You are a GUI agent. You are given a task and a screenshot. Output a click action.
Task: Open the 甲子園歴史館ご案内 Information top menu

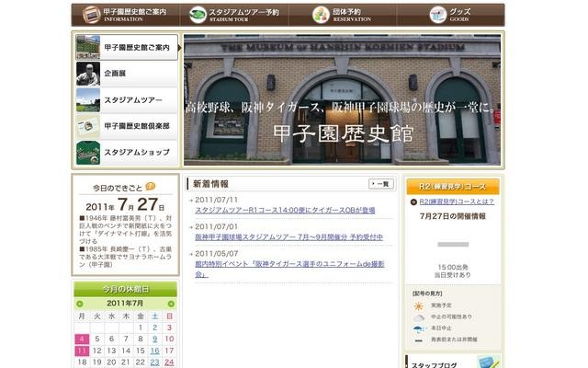click(125, 15)
